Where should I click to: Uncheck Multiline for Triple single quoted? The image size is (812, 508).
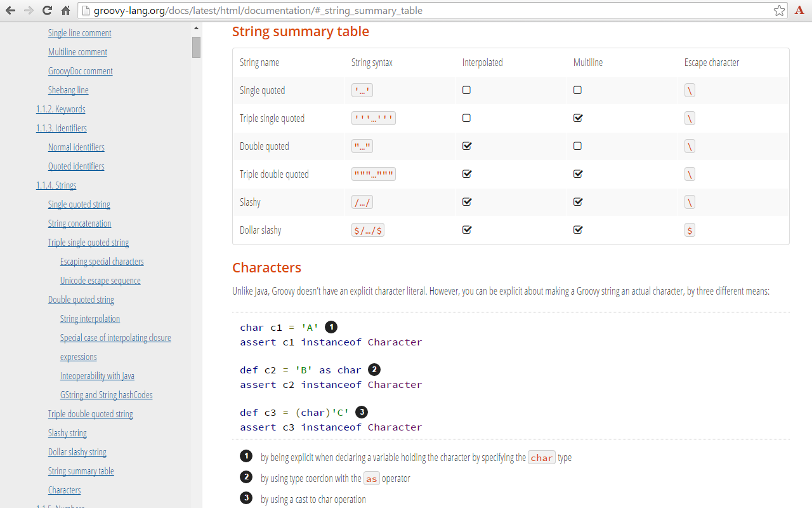(x=577, y=117)
